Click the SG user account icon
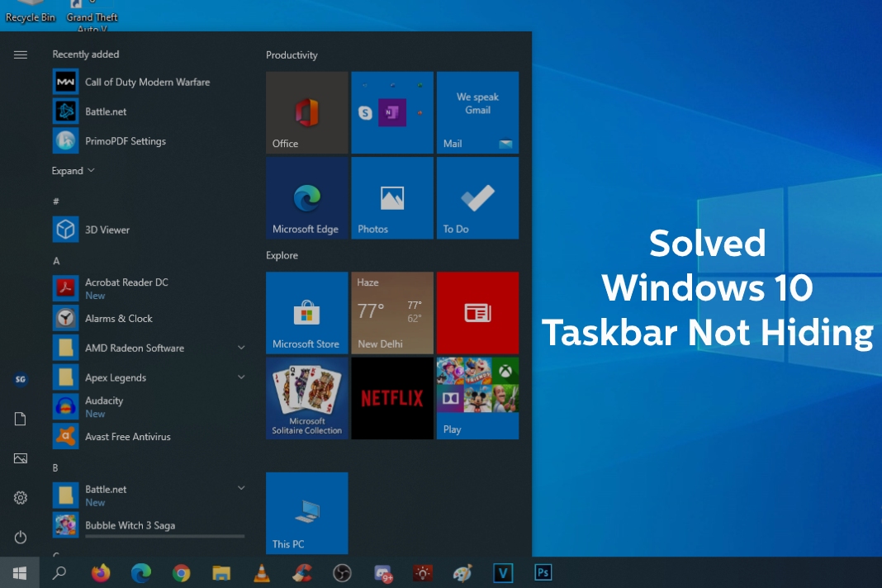Screen dimensions: 882x588 20,379
